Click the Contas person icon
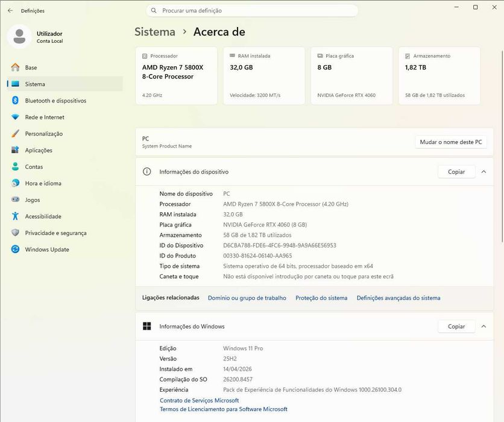 15,166
